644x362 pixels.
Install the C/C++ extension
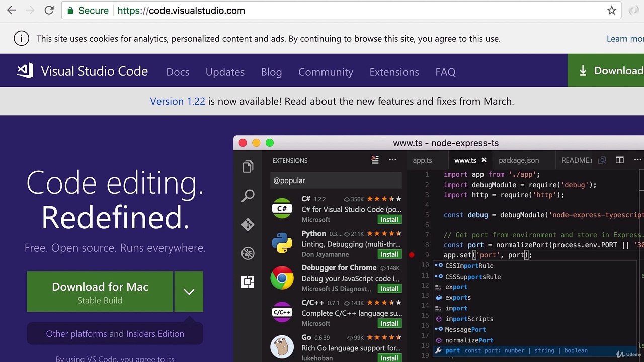pyautogui.click(x=389, y=323)
